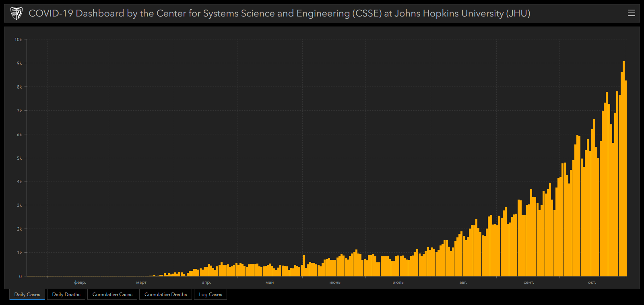This screenshot has height=305, width=644.
Task: Click the март month label
Action: tap(141, 282)
